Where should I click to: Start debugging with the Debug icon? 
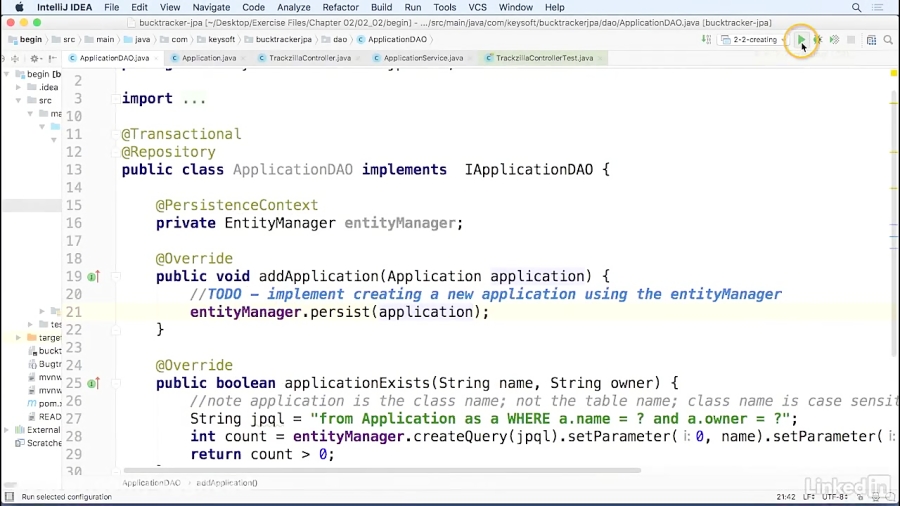tap(817, 40)
